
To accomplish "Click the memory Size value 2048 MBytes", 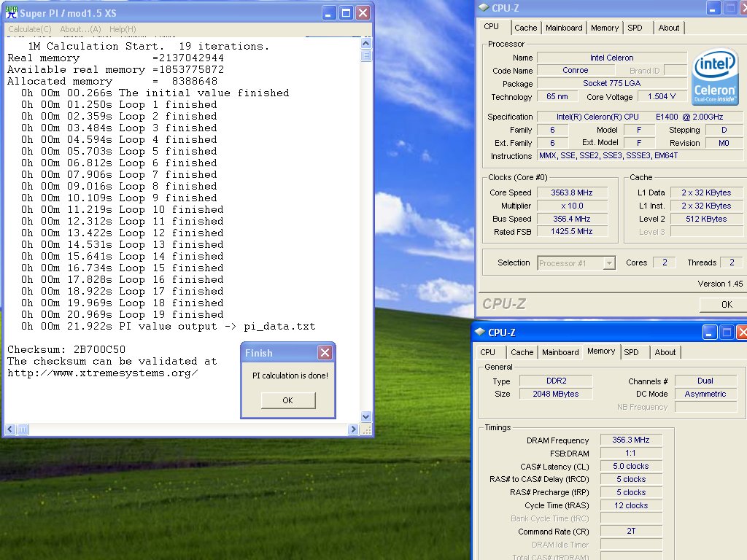I will tap(556, 394).
